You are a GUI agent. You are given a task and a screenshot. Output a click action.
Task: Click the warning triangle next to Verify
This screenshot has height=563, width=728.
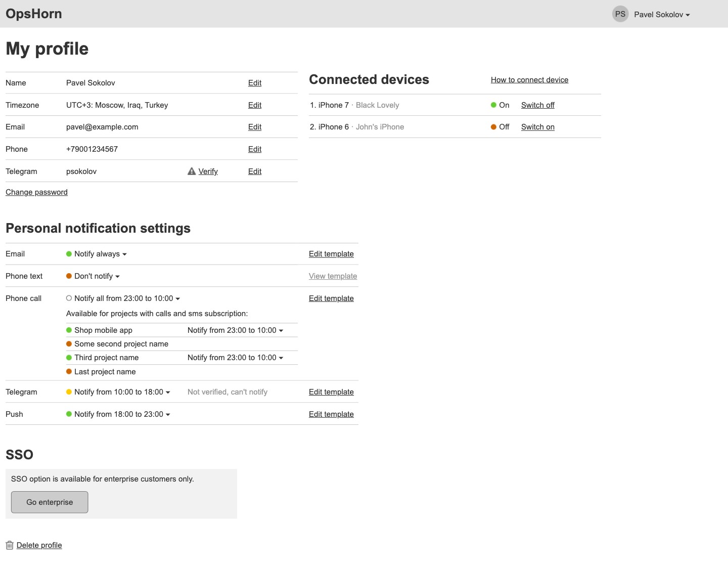pyautogui.click(x=192, y=171)
